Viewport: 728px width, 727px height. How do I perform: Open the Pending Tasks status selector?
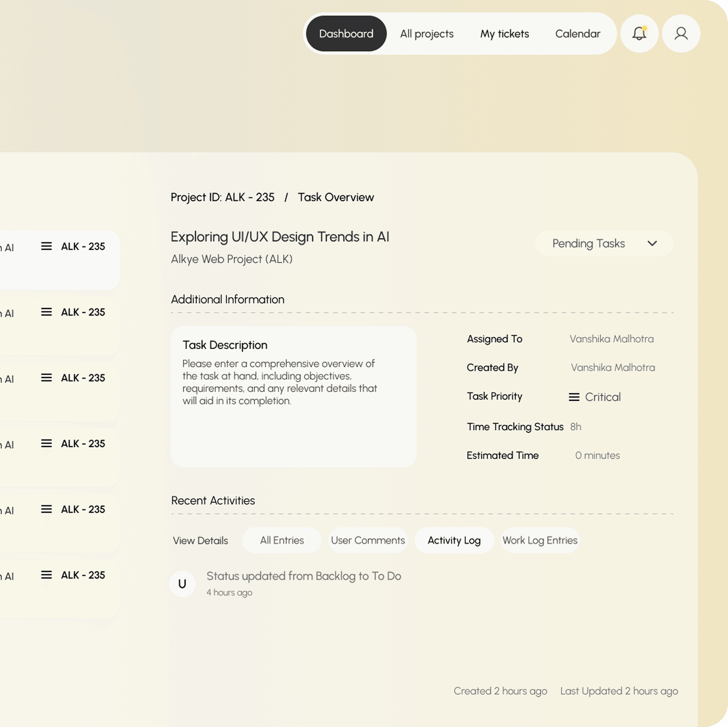tap(604, 243)
